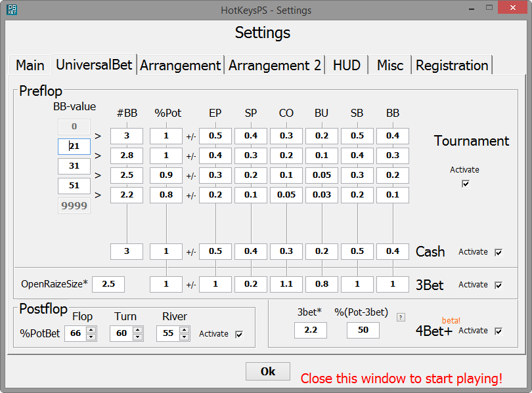Viewport: 532px width, 393px height.
Task: Click the BB-value field showing 51
Action: tap(74, 186)
